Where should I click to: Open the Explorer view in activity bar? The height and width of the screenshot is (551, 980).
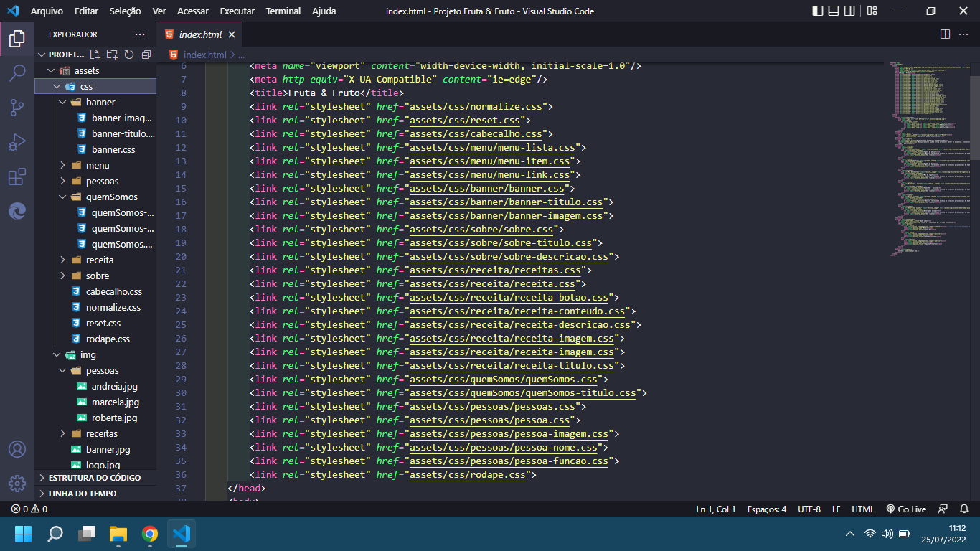pos(17,38)
